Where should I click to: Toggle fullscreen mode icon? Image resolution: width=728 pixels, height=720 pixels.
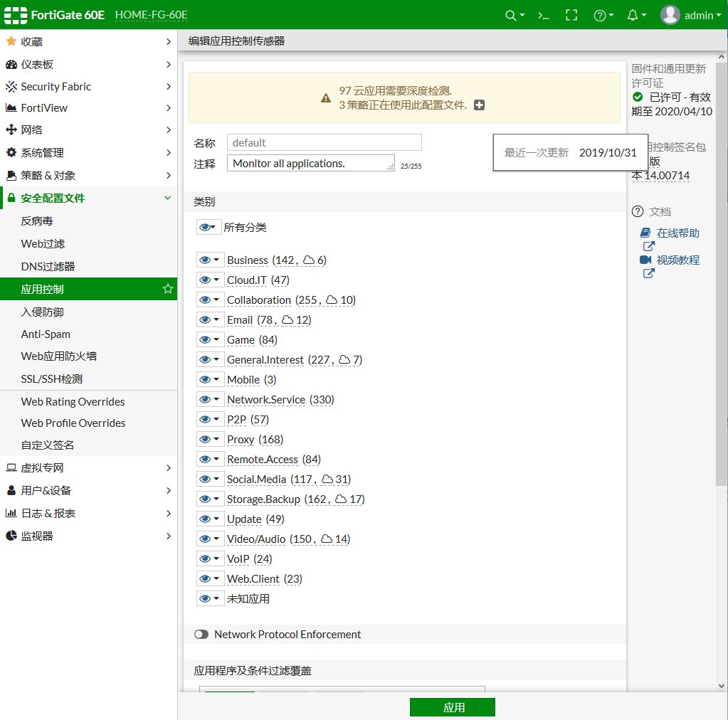571,16
